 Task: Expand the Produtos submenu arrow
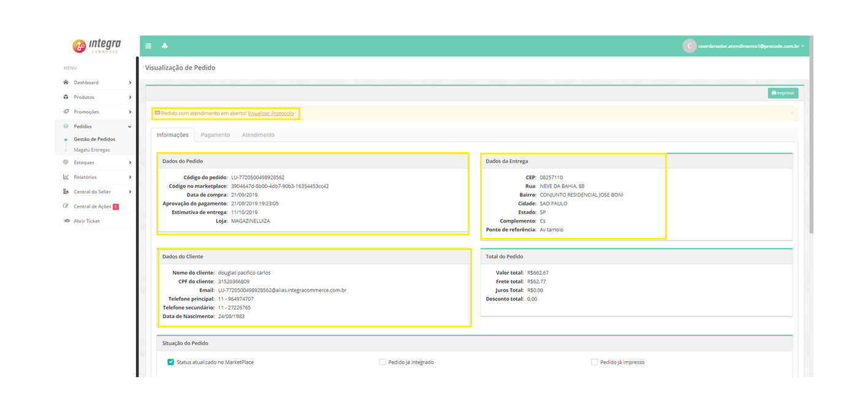click(x=130, y=97)
